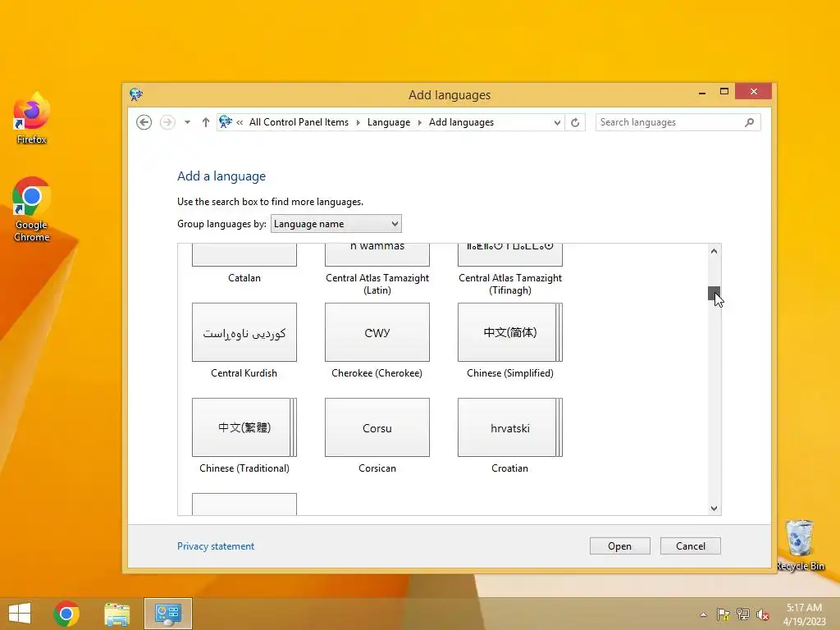Expand arrow after All Control Panel Items
Viewport: 840px width, 630px height.
pyautogui.click(x=358, y=123)
